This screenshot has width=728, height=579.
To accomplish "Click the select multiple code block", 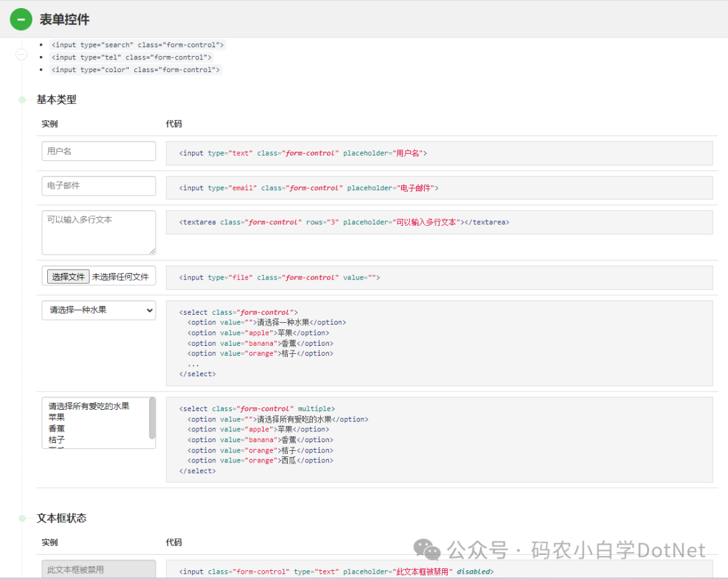I will (x=439, y=439).
